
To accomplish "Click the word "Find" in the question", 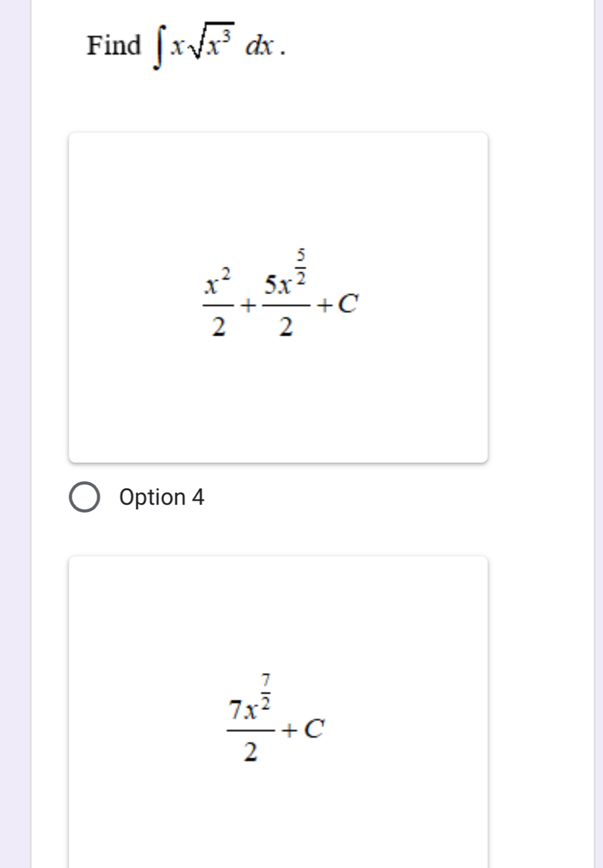I will [x=114, y=45].
